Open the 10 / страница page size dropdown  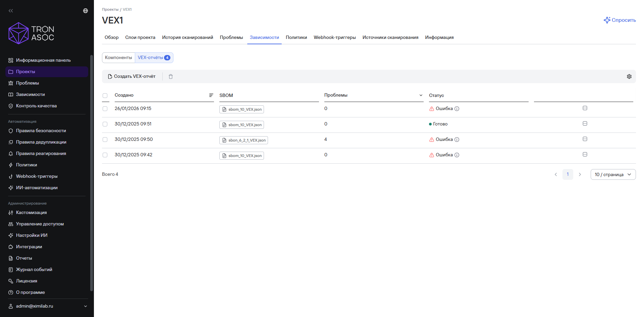(x=613, y=174)
